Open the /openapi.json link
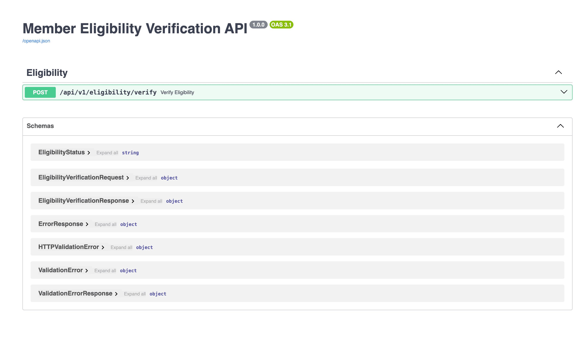Image resolution: width=588 pixels, height=364 pixels. point(36,41)
